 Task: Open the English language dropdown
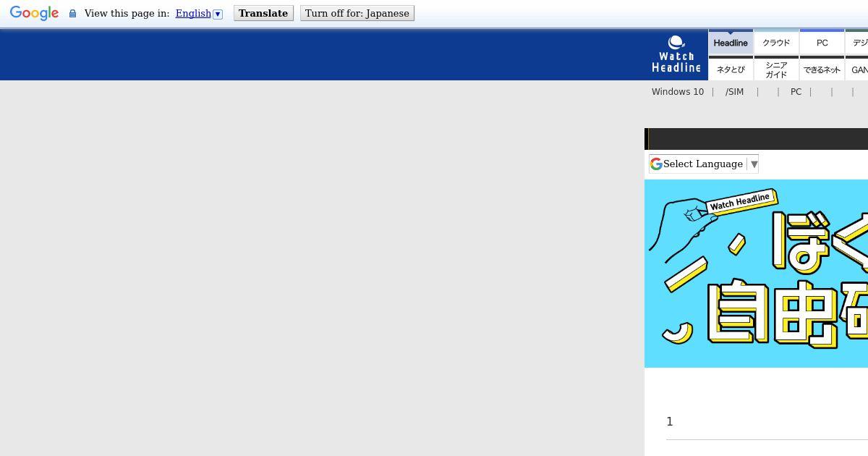point(199,13)
